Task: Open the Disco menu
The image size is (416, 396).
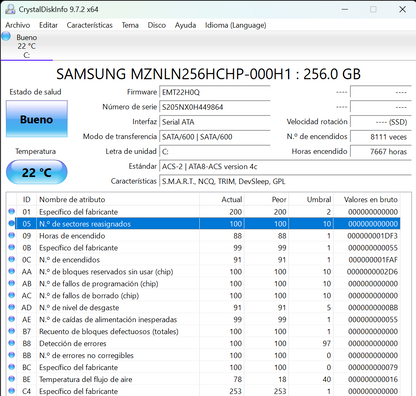Action: tap(157, 25)
